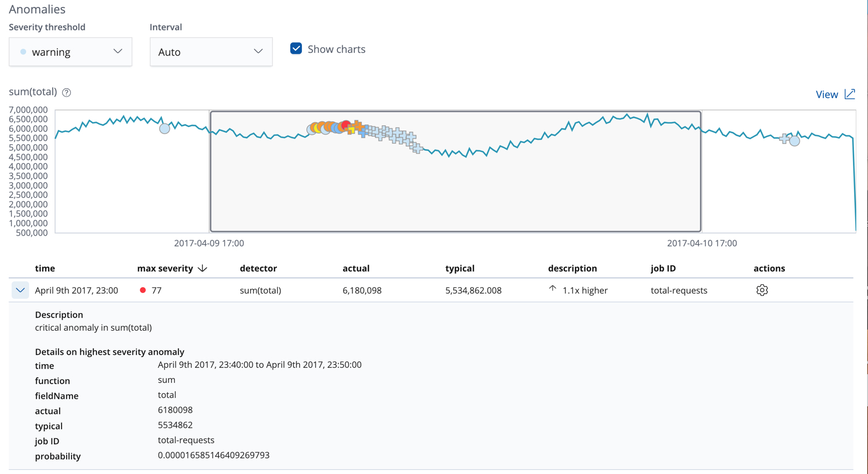Collapse the expanded anomaly row chevron
Screen dimensions: 868x474
point(20,290)
